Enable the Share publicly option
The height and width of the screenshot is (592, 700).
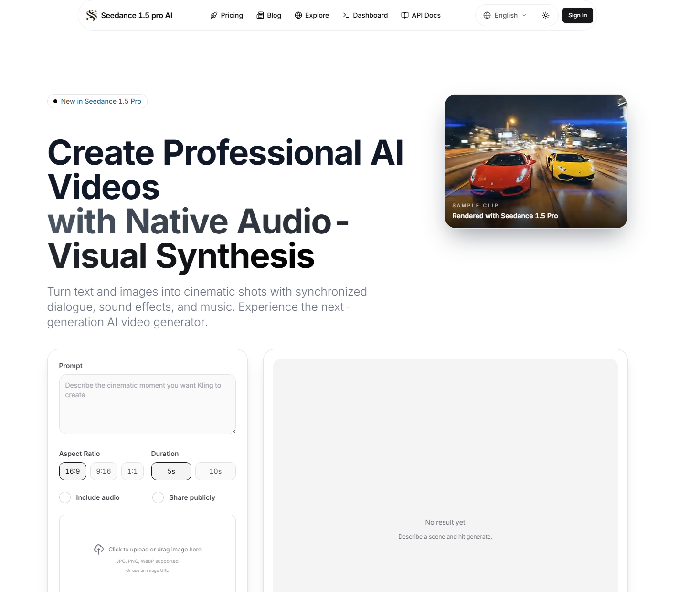tap(158, 497)
